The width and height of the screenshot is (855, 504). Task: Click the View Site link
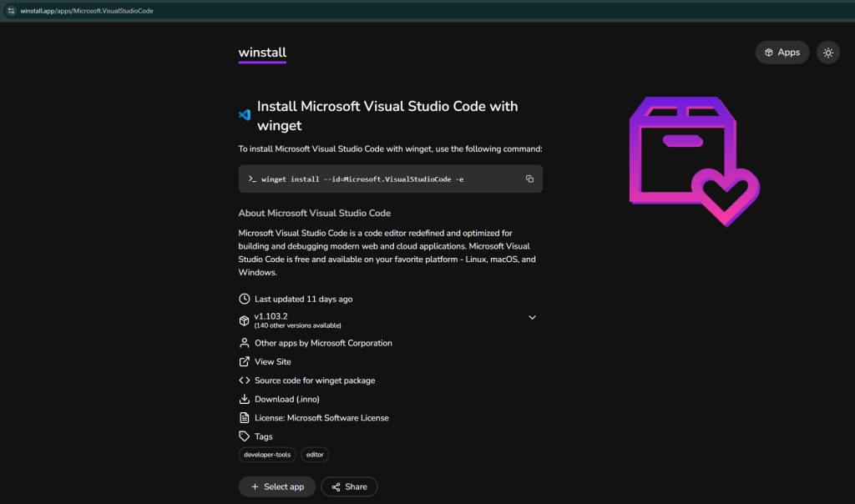[272, 361]
